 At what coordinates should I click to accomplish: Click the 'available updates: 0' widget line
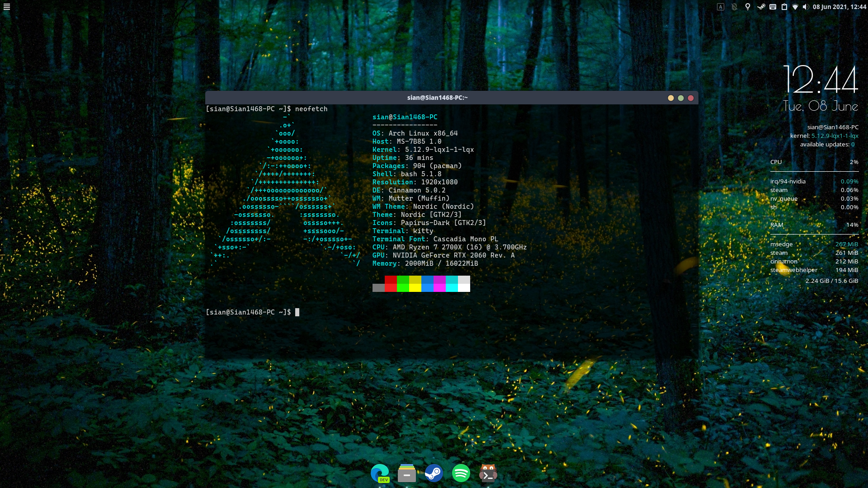pos(827,145)
